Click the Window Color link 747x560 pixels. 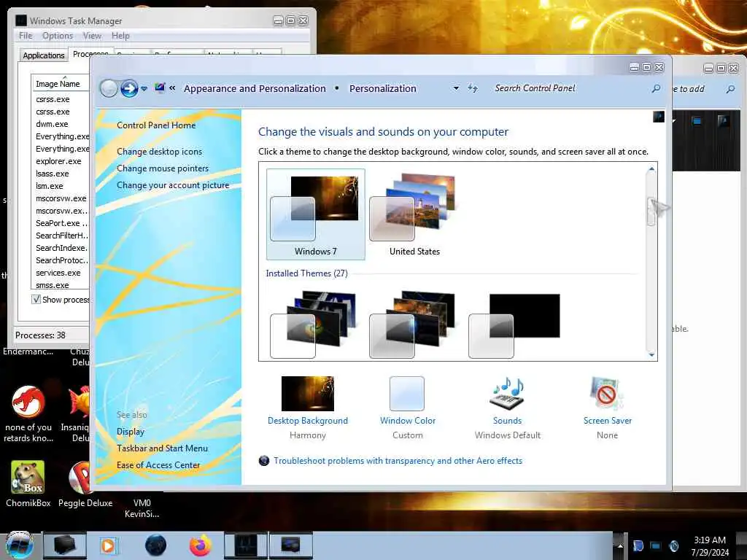point(408,421)
